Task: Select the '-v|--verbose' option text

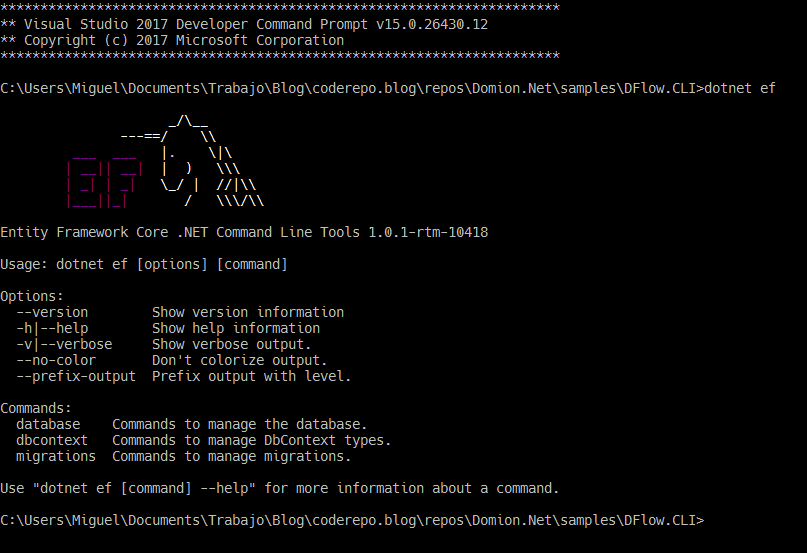Action: coord(64,344)
